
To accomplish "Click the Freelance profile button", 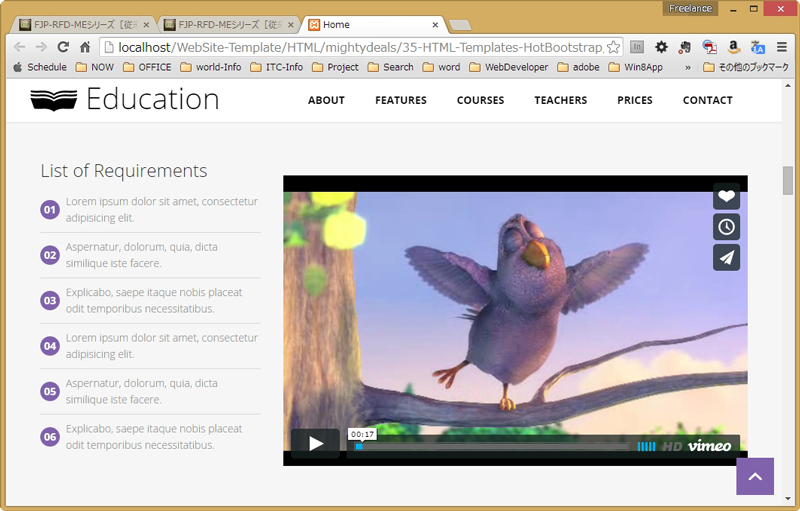I will tap(690, 8).
